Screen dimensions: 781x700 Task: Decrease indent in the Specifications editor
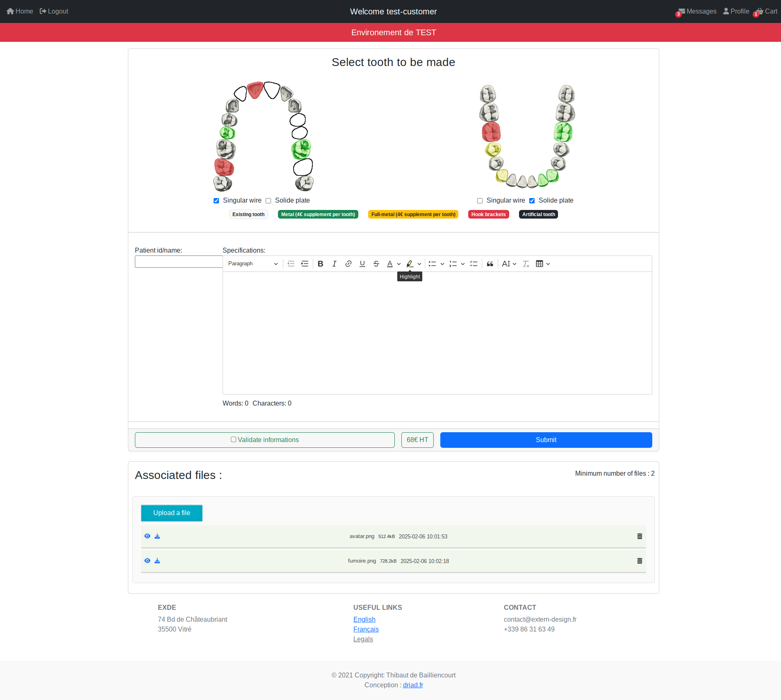click(291, 264)
